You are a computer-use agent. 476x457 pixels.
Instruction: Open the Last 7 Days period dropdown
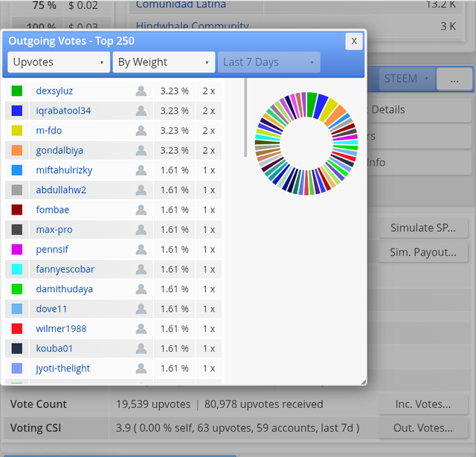[x=269, y=62]
